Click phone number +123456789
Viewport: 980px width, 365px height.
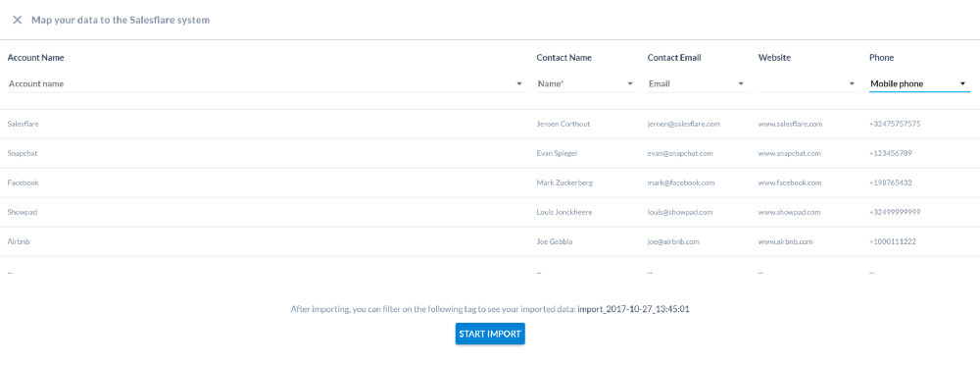[x=891, y=153]
